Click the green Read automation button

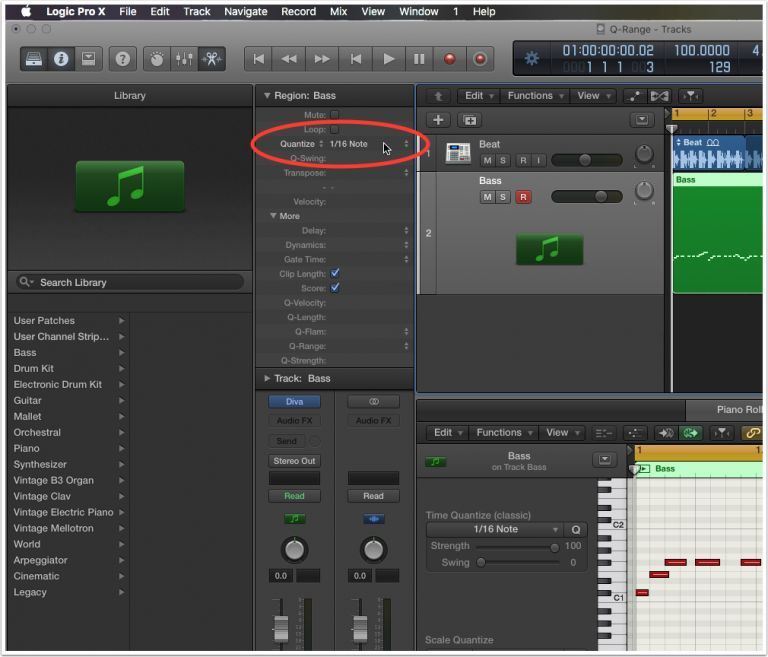[294, 496]
